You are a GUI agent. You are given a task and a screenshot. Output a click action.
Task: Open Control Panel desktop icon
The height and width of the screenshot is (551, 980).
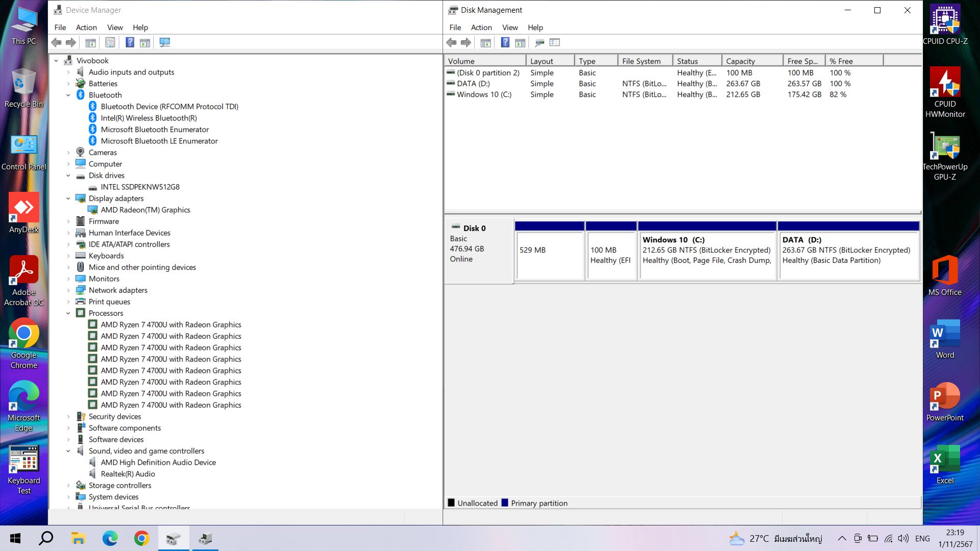(x=24, y=152)
